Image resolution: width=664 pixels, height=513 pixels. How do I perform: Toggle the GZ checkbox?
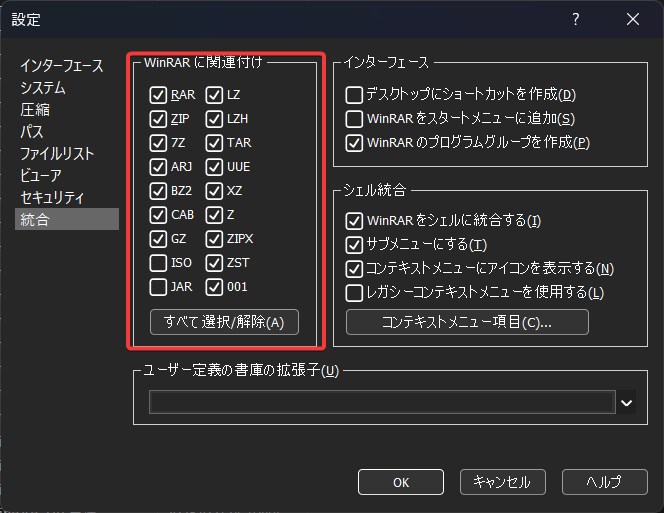click(158, 239)
